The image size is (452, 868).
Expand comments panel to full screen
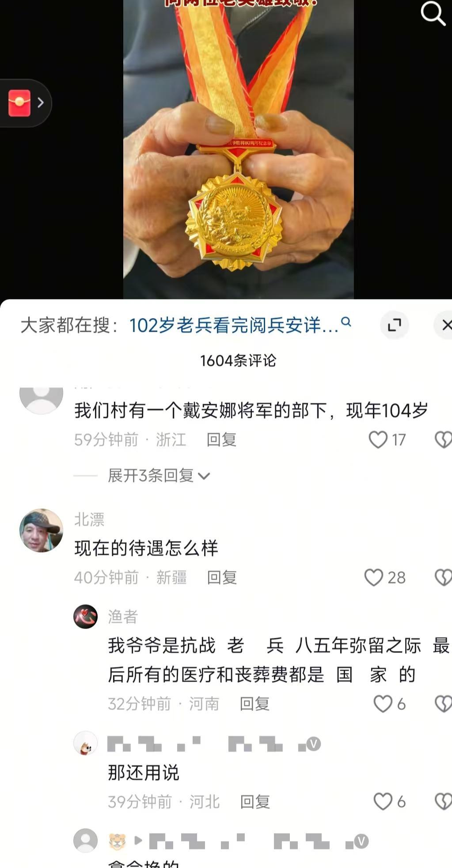click(x=394, y=325)
